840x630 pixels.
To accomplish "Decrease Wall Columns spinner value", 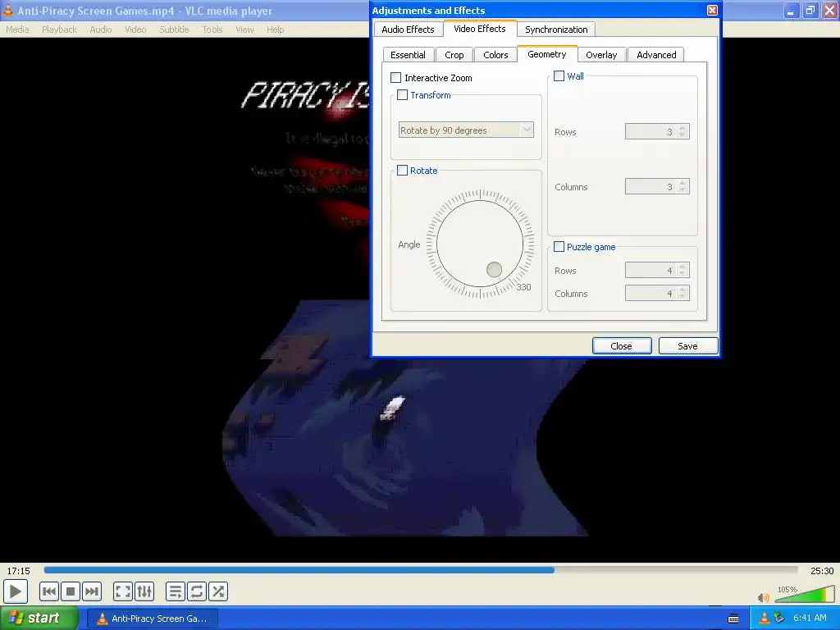I will point(682,189).
